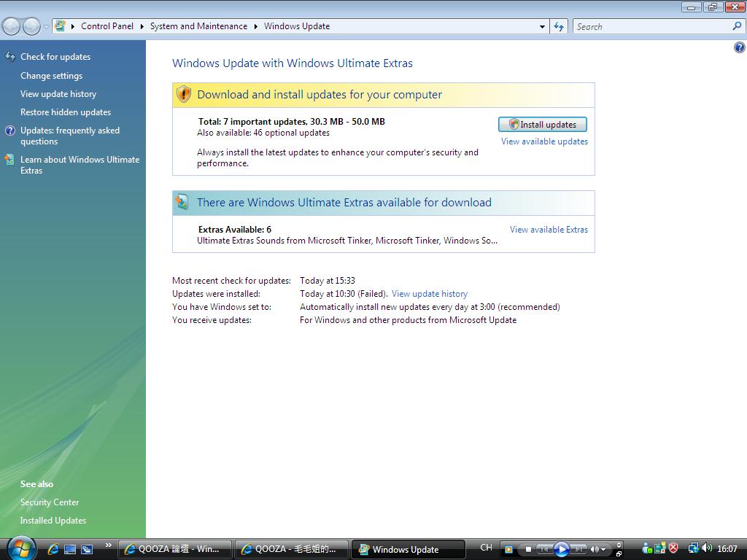Open Learn about Windows Ultimate Extras
This screenshot has height=560, width=747.
(x=80, y=165)
